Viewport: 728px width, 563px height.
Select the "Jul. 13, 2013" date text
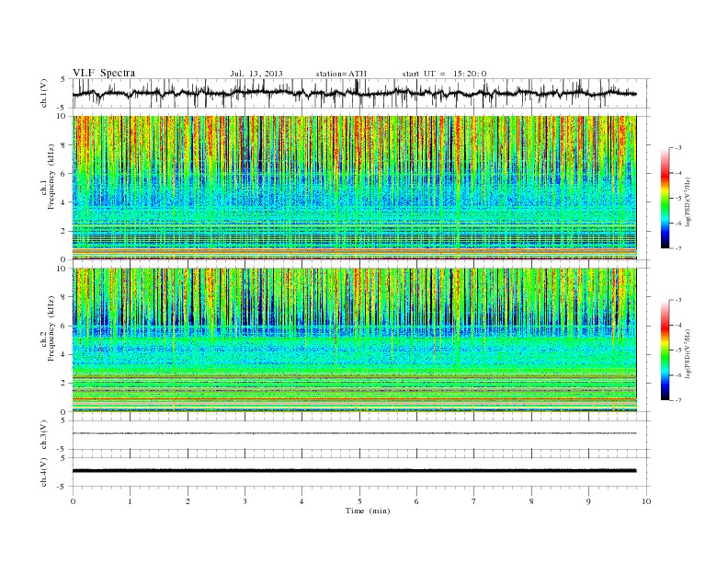256,74
